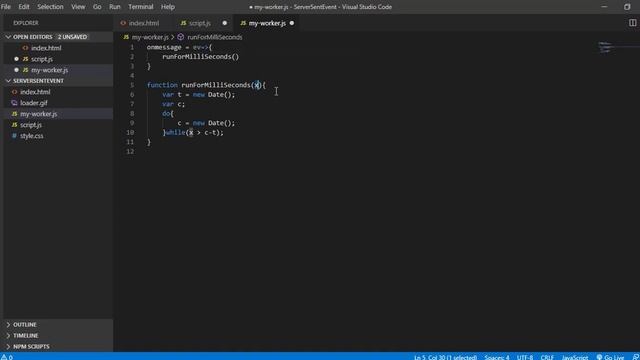Screen dimensions: 640x360
Task: Click the CSS icon beside style.css
Action: point(14,136)
